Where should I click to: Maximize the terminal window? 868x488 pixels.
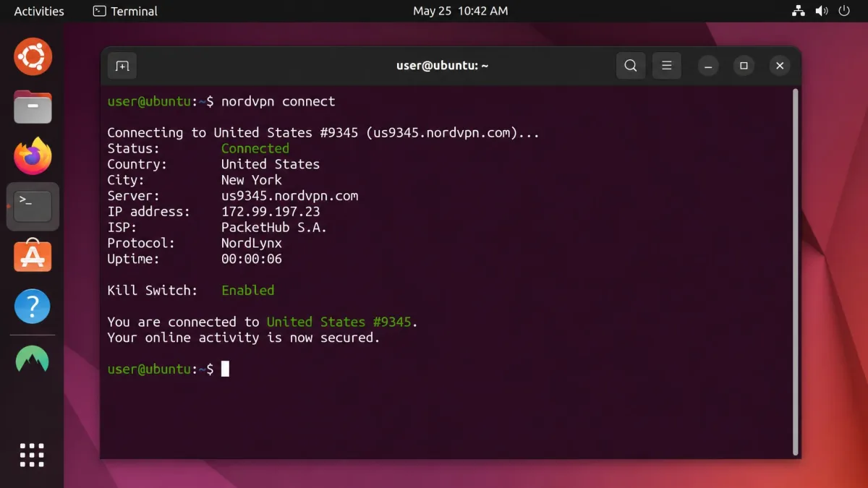744,66
